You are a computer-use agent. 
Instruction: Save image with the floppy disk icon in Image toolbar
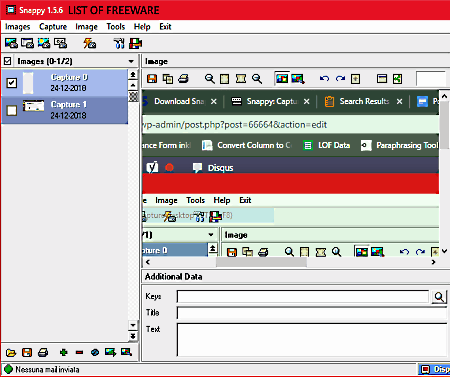pos(152,79)
